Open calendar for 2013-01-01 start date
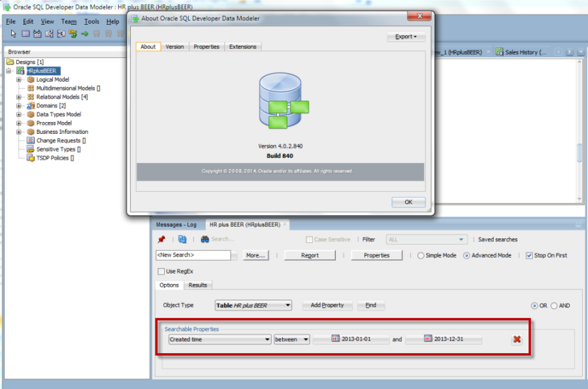588x389 pixels. [336, 339]
